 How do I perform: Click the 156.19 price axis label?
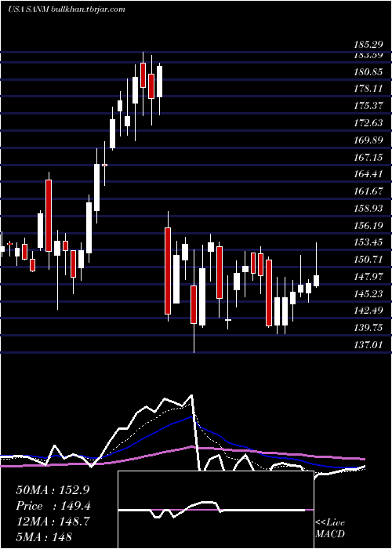[368, 226]
